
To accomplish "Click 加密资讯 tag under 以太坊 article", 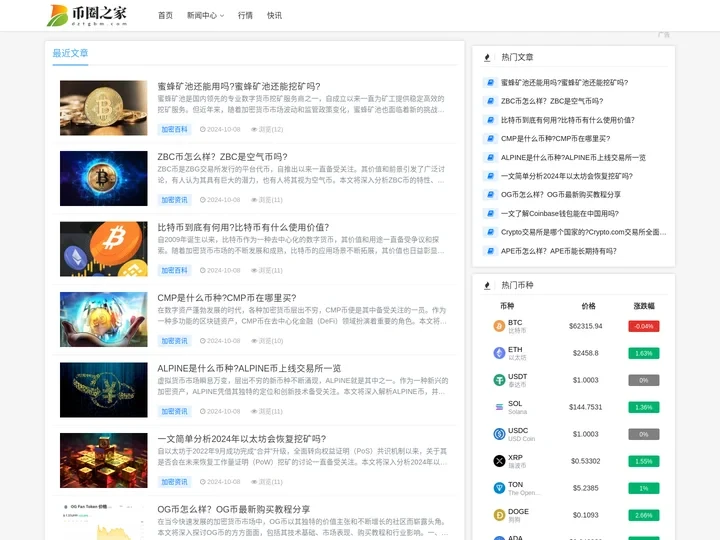I will click(x=174, y=482).
